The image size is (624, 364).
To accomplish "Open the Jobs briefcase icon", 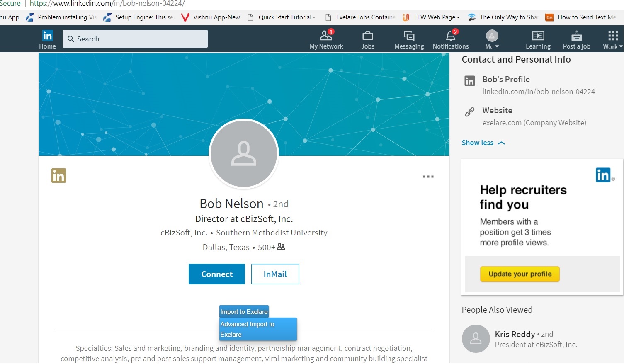I will click(x=368, y=36).
